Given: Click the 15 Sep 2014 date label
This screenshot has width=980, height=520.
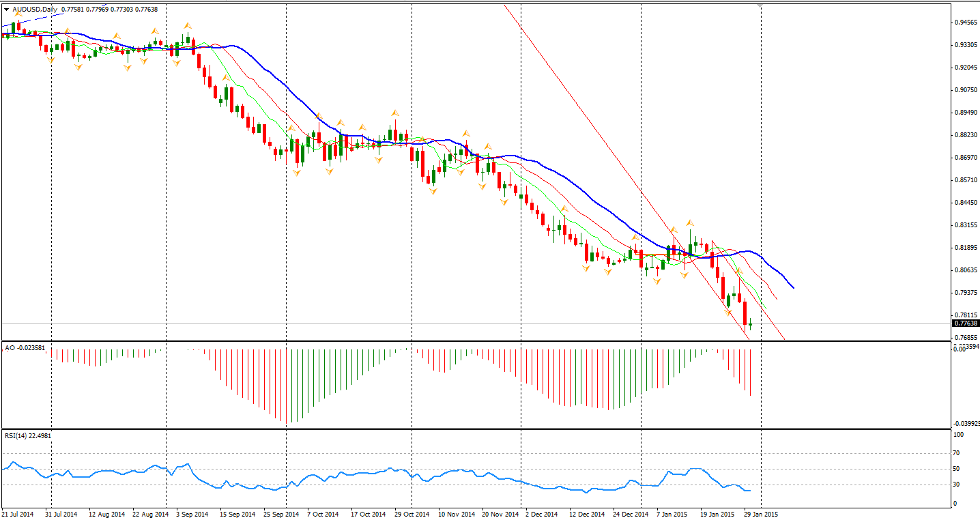Looking at the screenshot, I should click(237, 514).
